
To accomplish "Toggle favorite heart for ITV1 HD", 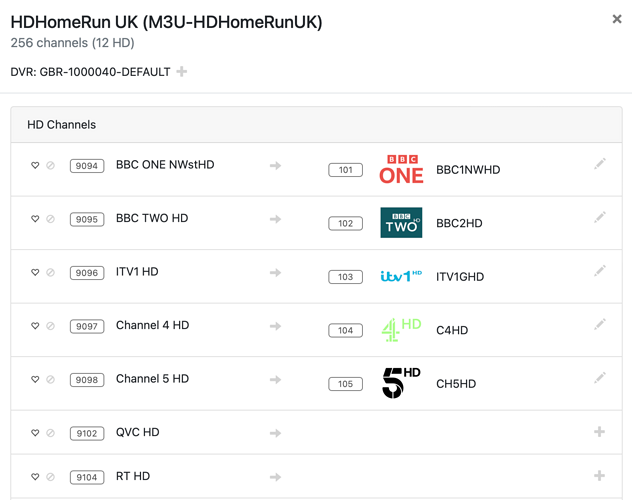I will (x=35, y=273).
